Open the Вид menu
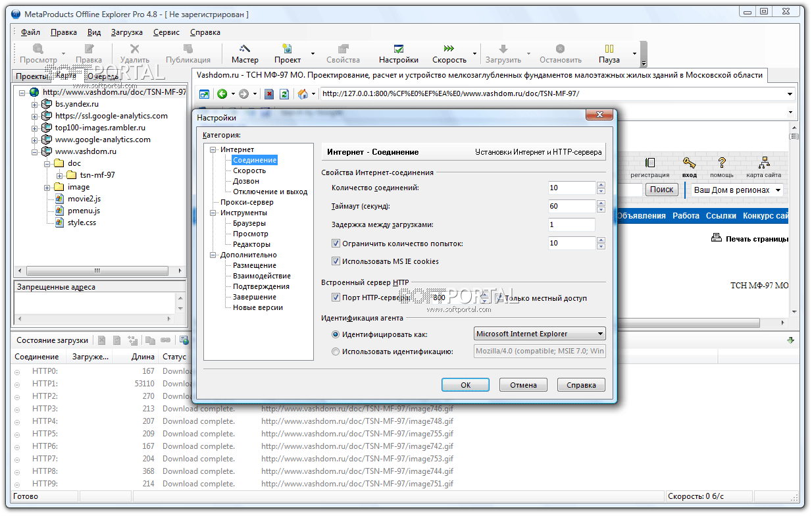This screenshot has height=518, width=812. coord(94,32)
